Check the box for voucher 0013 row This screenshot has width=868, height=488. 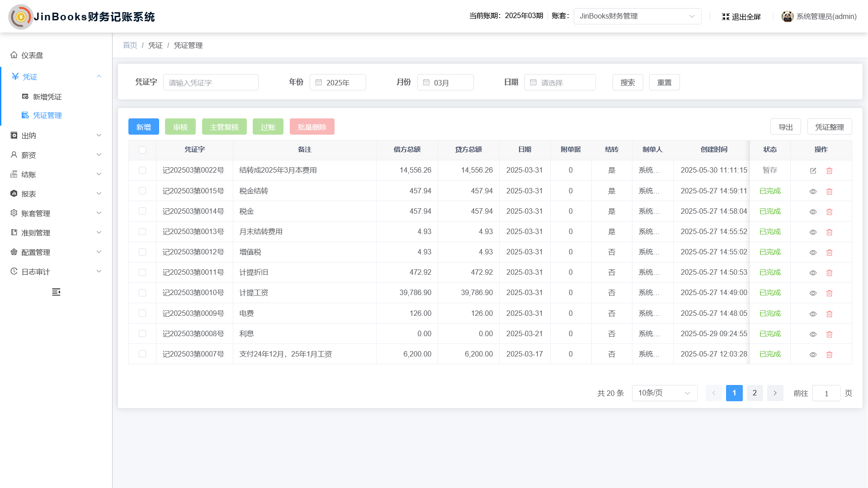142,232
